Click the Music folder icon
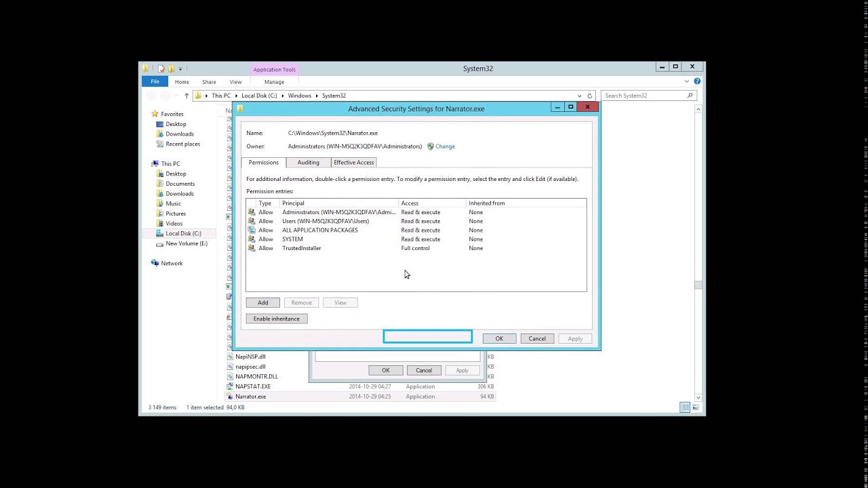Screen dimensions: 868x488 160,203
